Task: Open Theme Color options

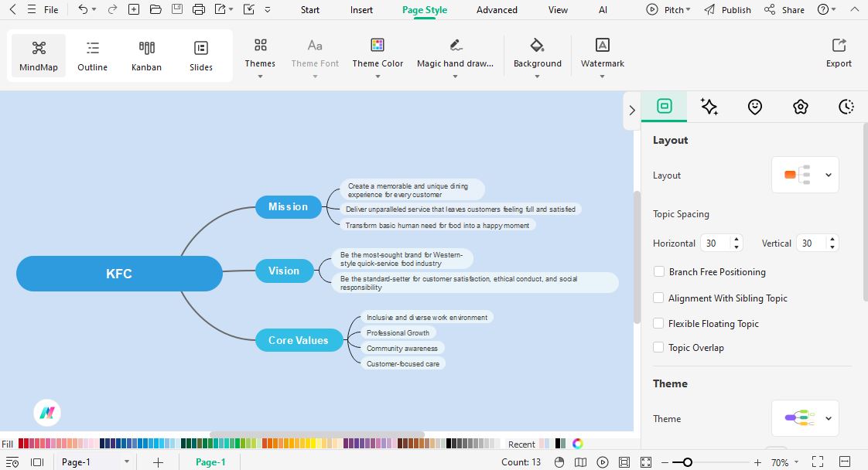Action: pos(378,56)
